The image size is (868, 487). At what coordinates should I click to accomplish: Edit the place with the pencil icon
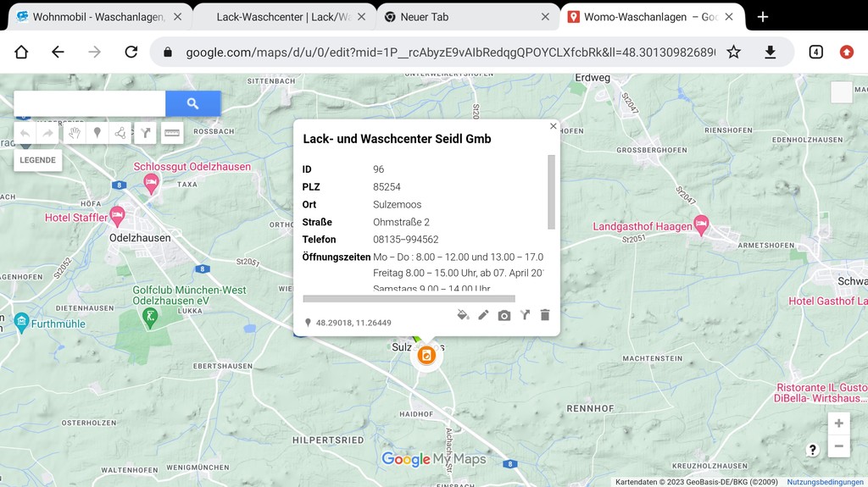[x=483, y=315]
